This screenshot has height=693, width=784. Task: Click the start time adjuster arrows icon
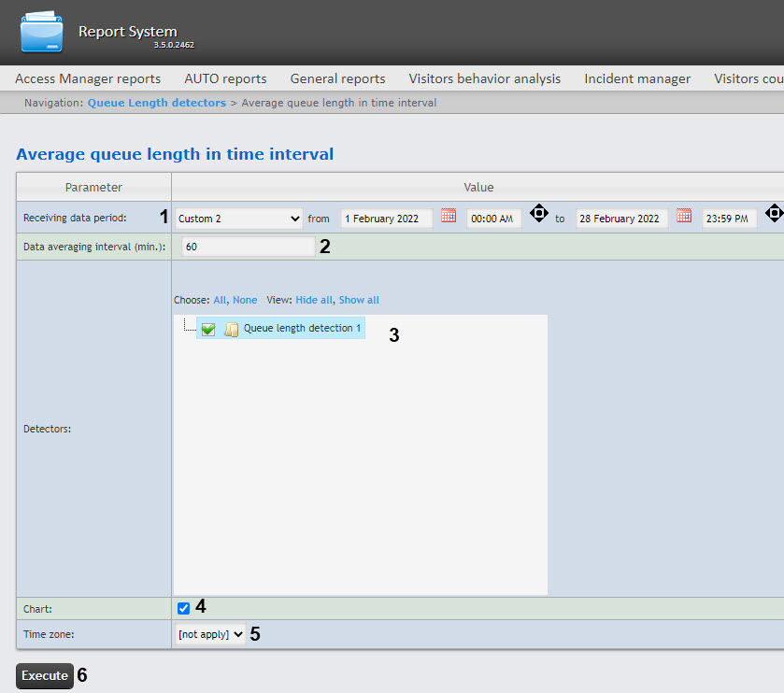tap(539, 214)
